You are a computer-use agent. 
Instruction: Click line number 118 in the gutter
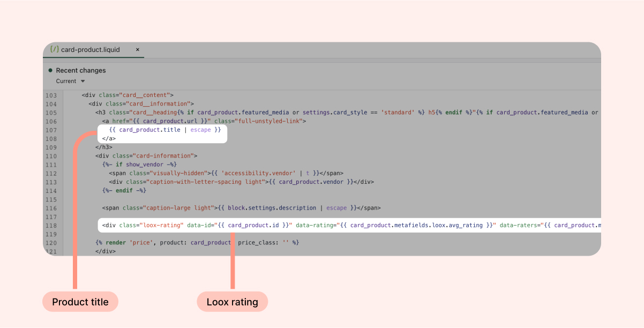(x=51, y=226)
